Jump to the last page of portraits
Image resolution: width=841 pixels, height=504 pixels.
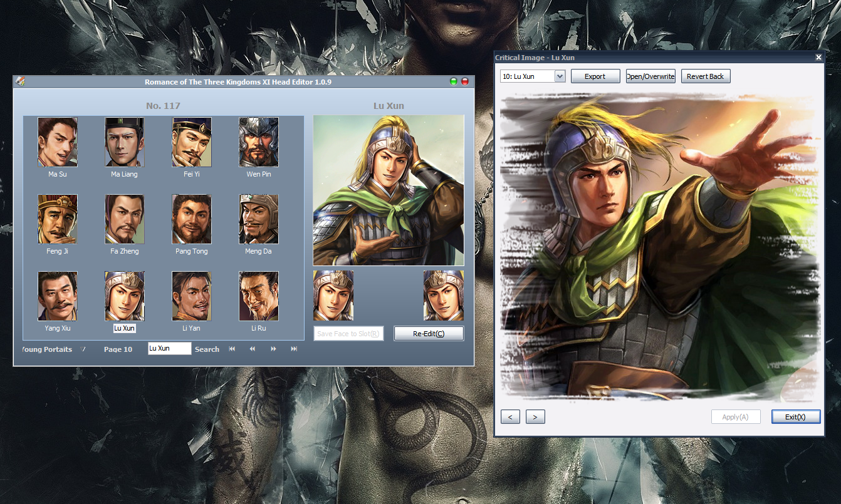point(294,349)
